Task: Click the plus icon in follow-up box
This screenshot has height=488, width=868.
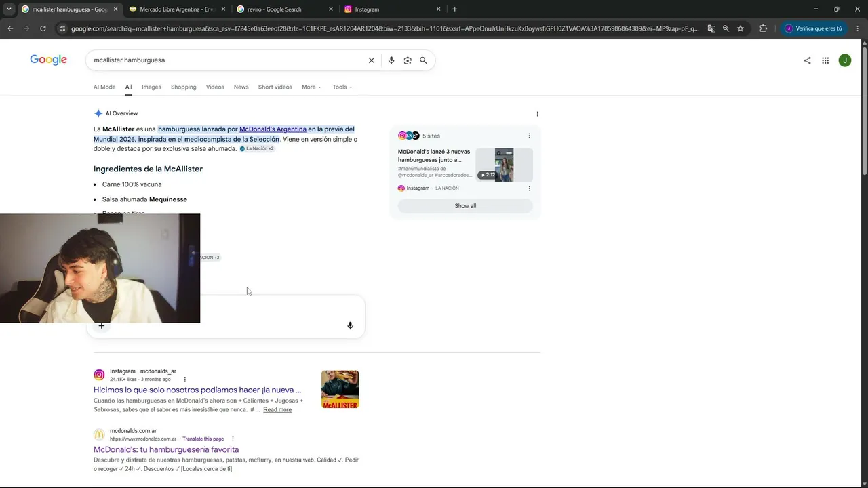Action: 102,325
